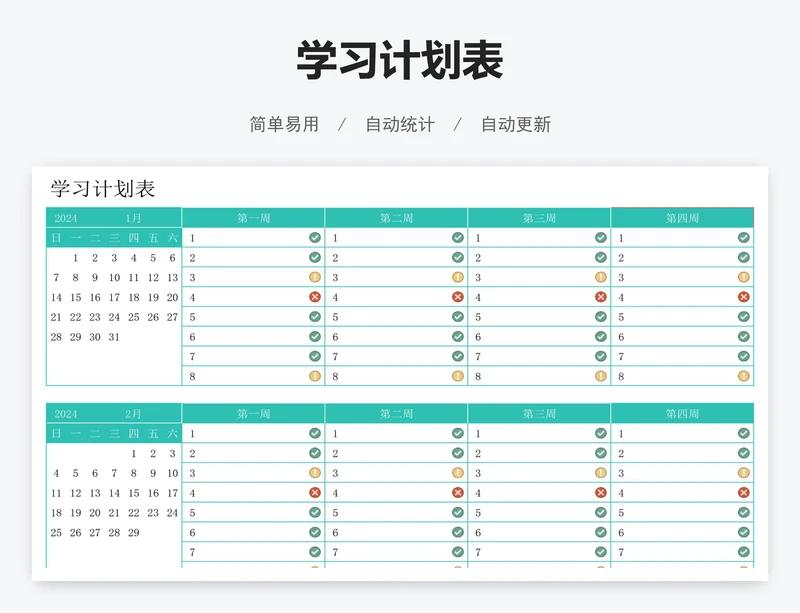Click January 第一周 row 8 yellow warning icon
The width and height of the screenshot is (800, 613).
click(x=315, y=376)
